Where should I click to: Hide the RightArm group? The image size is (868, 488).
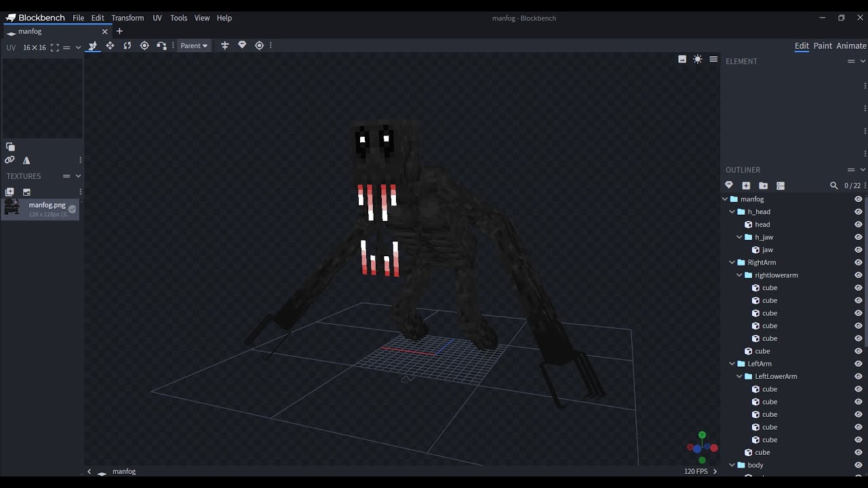[x=859, y=262]
